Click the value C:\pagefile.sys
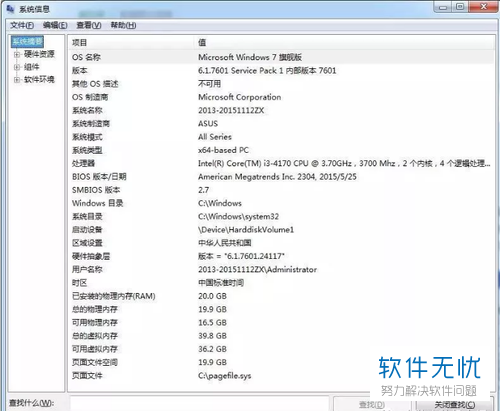The height and width of the screenshot is (411, 500). click(x=224, y=376)
